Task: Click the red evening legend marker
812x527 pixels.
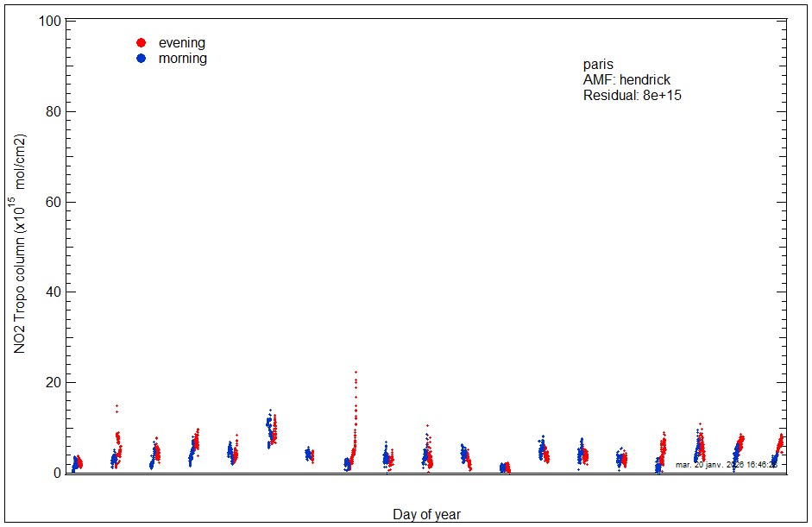Action: 142,42
